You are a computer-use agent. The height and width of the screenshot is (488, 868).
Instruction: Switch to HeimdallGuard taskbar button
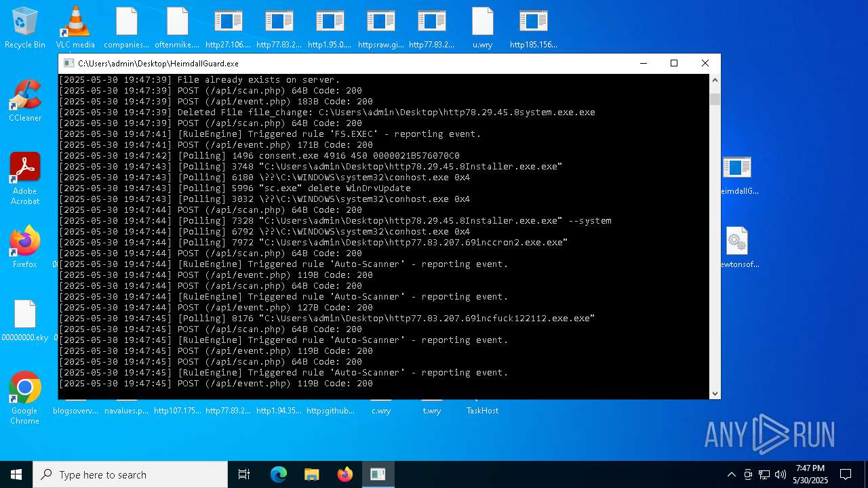point(378,474)
